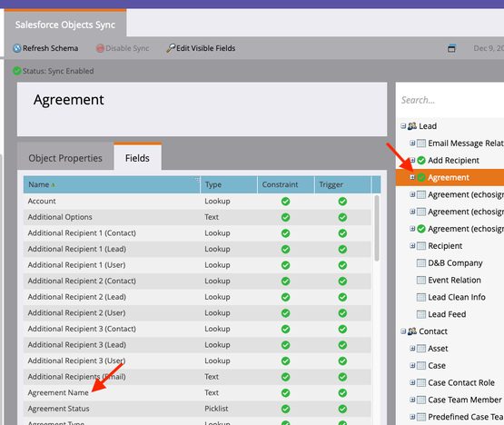Click the Account row Constraint checkmark
The width and height of the screenshot is (504, 425).
point(285,202)
